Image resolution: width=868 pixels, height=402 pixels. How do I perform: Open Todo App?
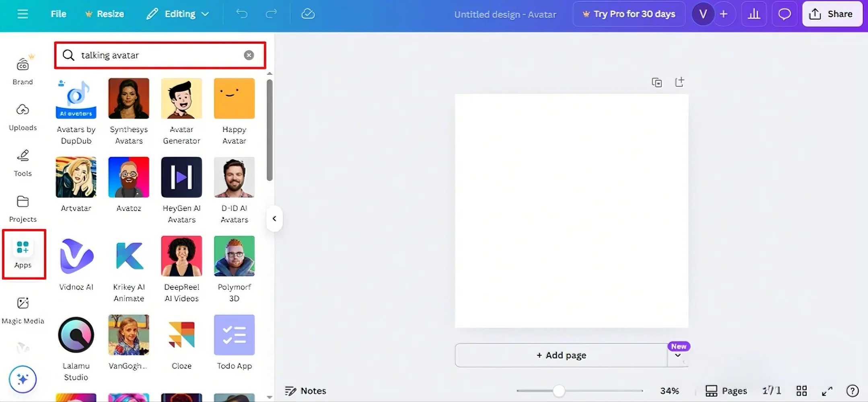pyautogui.click(x=234, y=343)
